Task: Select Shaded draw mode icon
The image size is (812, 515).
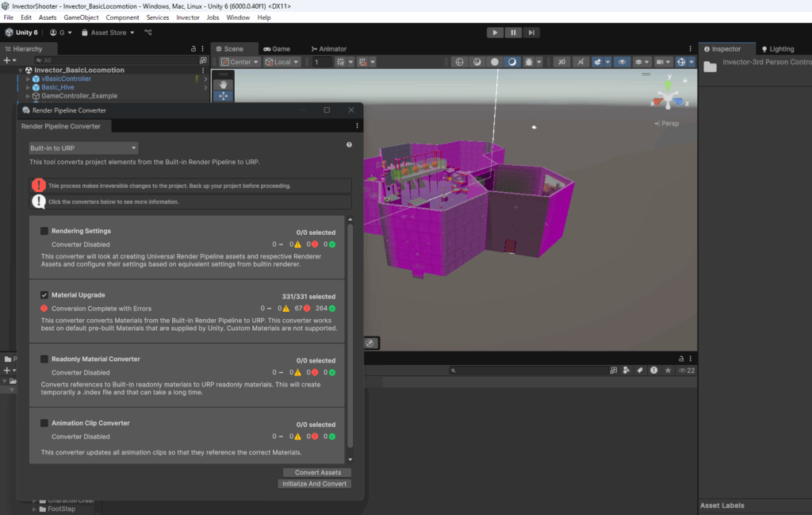Action: click(x=512, y=62)
